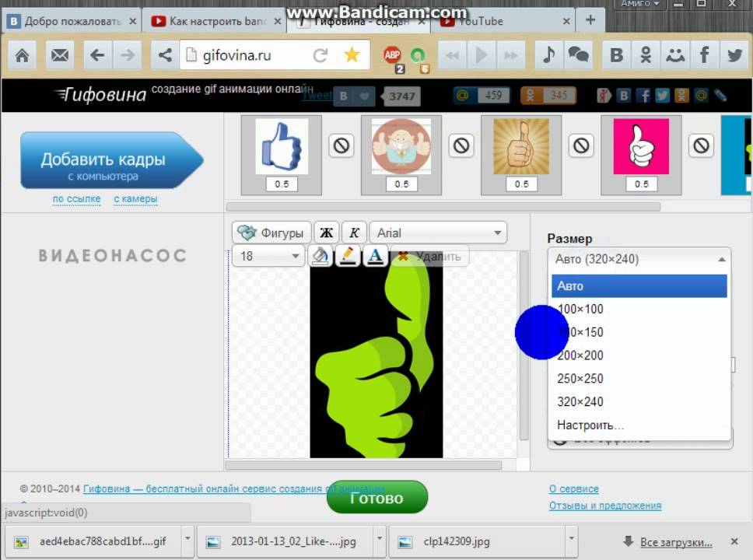Click the browser home icon

(22, 55)
